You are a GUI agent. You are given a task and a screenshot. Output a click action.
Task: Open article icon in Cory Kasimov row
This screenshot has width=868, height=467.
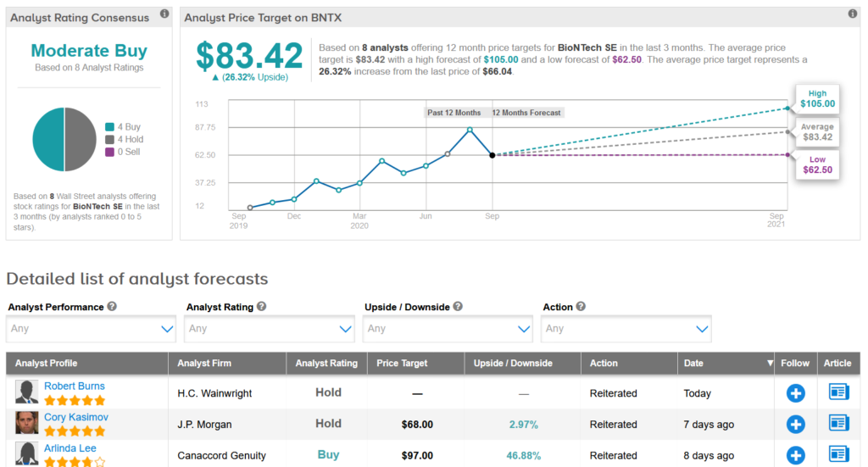tap(838, 423)
